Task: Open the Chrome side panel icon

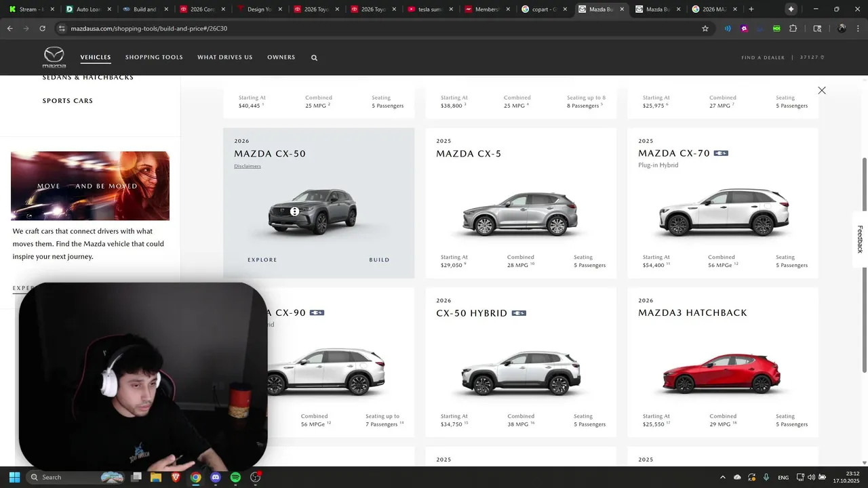Action: pos(817,28)
